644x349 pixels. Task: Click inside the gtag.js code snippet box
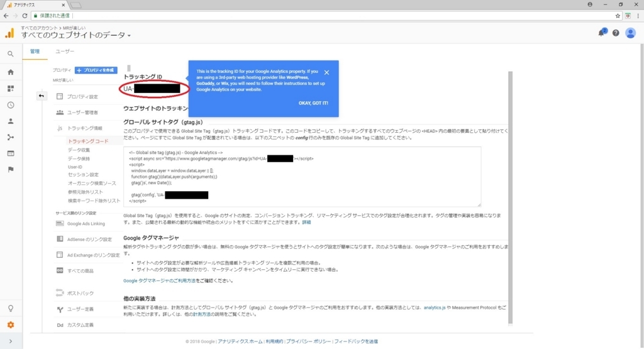point(303,177)
